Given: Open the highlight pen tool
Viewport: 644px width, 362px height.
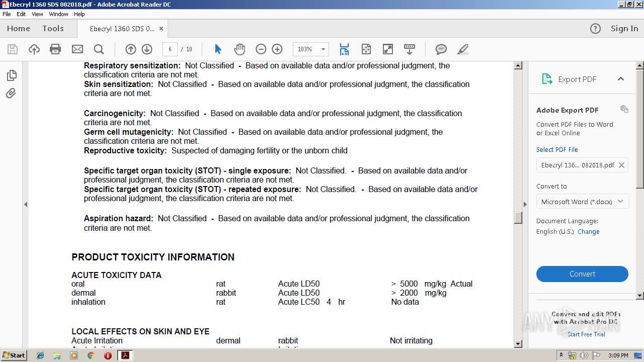Looking at the screenshot, I should click(463, 49).
